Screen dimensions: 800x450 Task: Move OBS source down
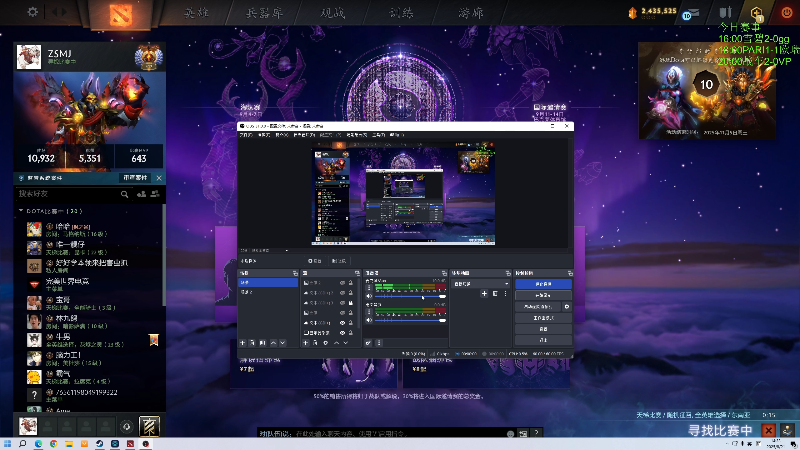point(346,343)
